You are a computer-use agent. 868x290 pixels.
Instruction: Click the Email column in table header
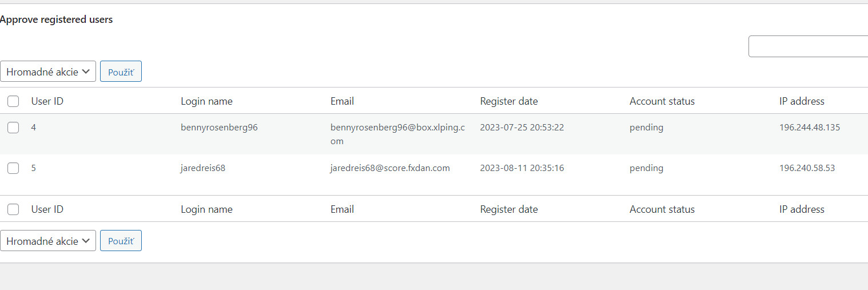point(342,101)
